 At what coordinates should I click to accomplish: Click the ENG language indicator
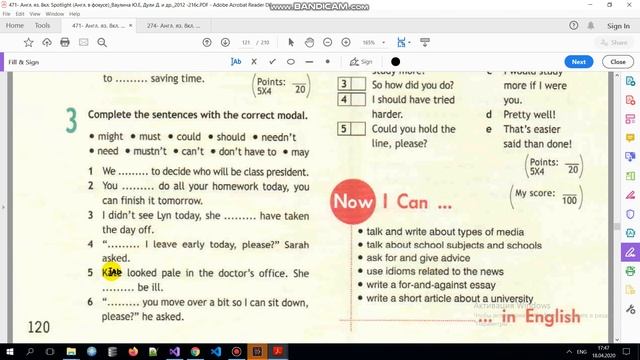coord(582,352)
